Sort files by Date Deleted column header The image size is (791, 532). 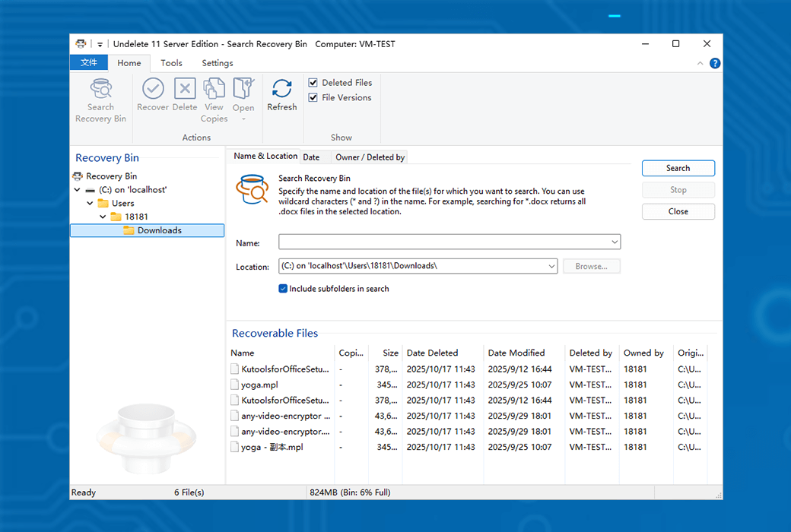pos(432,353)
